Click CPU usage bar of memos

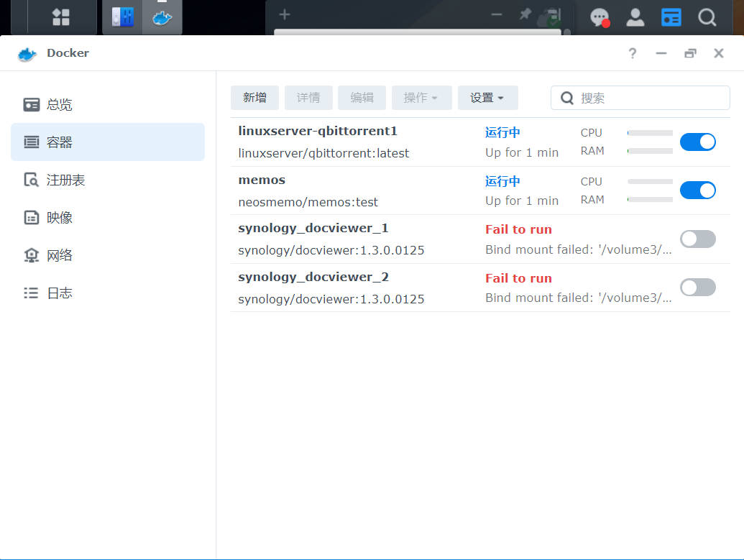coord(650,181)
